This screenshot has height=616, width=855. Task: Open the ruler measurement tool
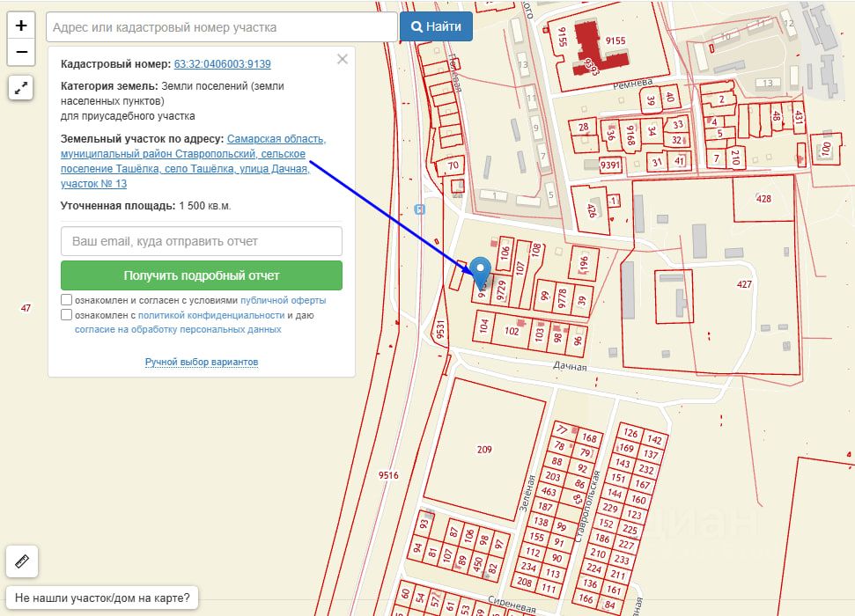pos(22,561)
